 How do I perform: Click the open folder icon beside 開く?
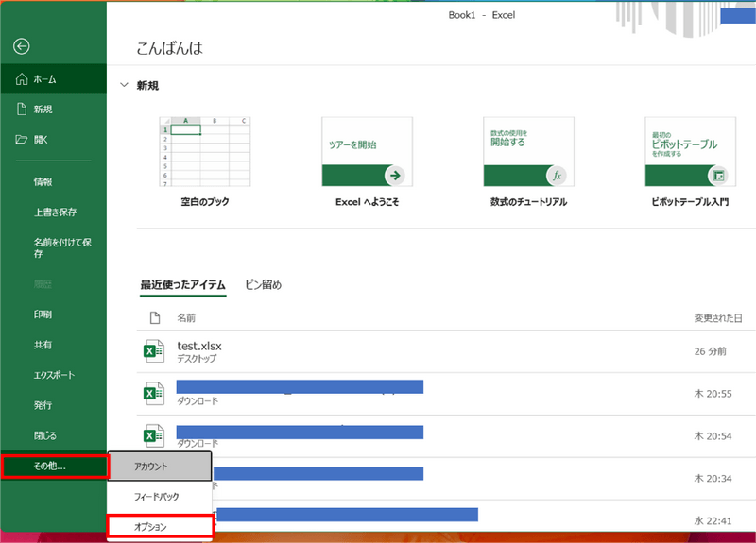click(22, 140)
